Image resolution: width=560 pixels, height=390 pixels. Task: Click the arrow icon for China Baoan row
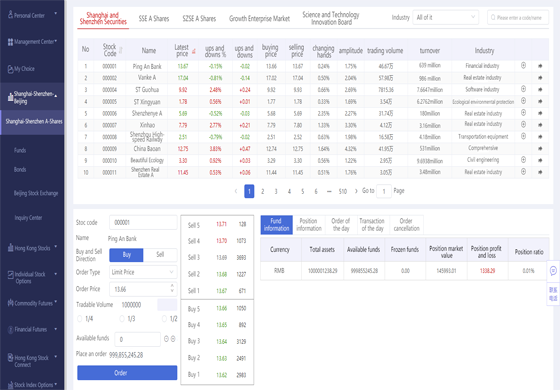[540, 148]
